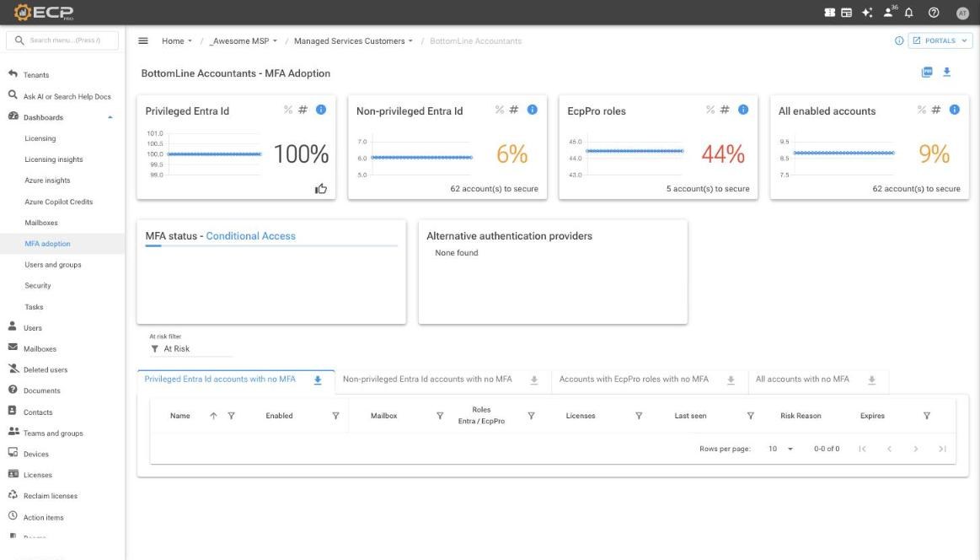This screenshot has height=560, width=980.
Task: Open Azure Copilot Credits in sidebar
Action: (59, 202)
